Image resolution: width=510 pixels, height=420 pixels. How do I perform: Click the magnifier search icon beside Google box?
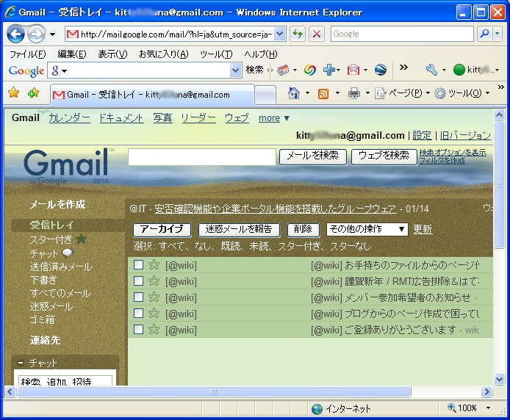[x=484, y=34]
